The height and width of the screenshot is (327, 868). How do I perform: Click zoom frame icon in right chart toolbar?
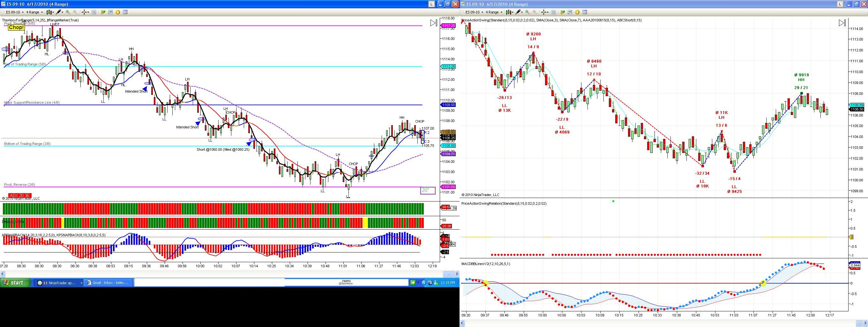pyautogui.click(x=553, y=12)
